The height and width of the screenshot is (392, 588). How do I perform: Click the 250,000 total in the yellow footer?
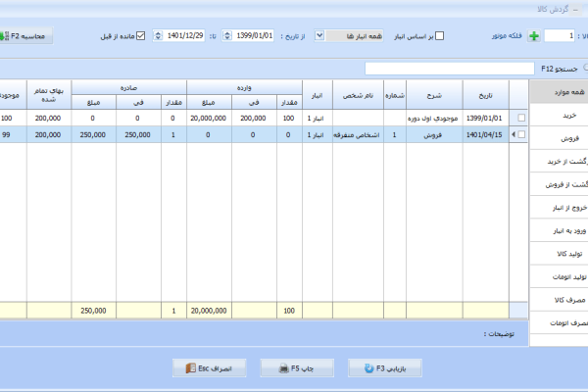[x=93, y=311]
